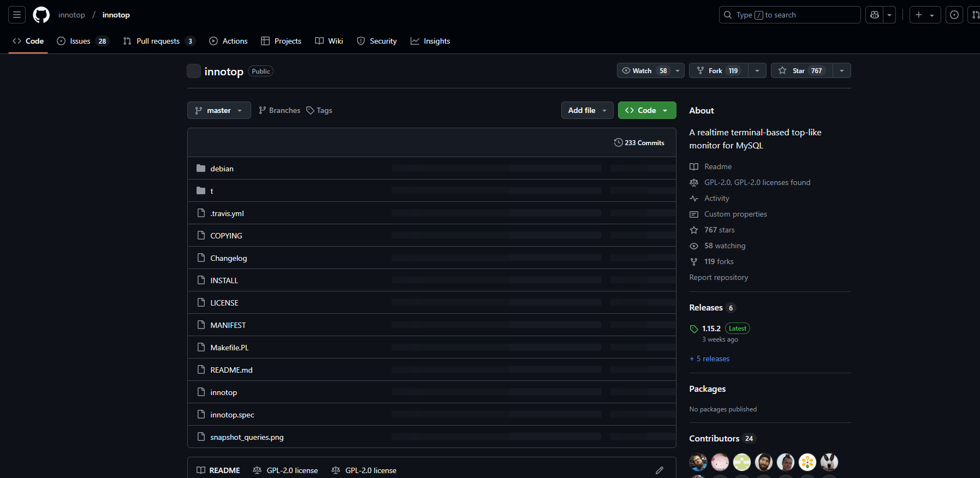
Task: Open the INSTALL file
Action: pos(224,280)
